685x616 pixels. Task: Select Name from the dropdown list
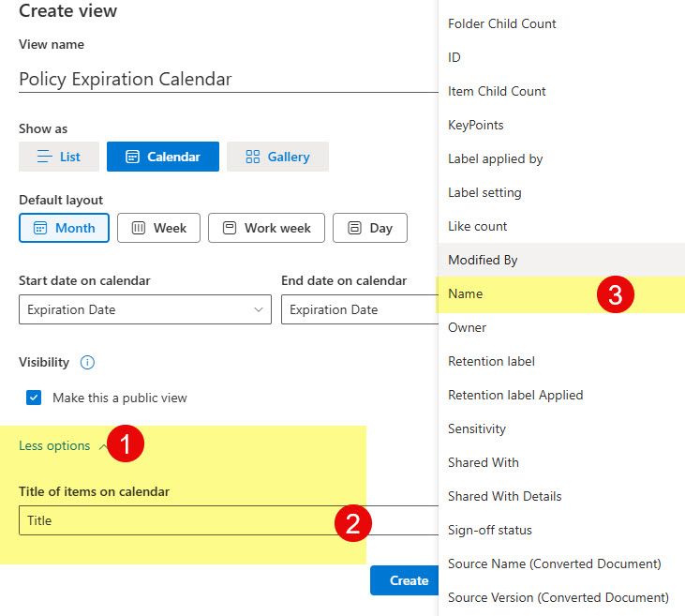pos(561,293)
